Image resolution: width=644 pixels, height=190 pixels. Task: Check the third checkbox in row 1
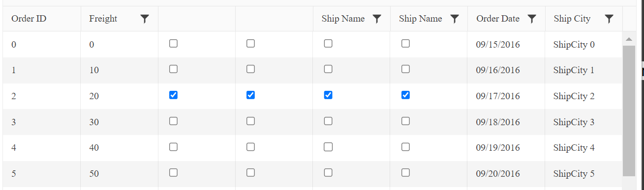(x=328, y=69)
